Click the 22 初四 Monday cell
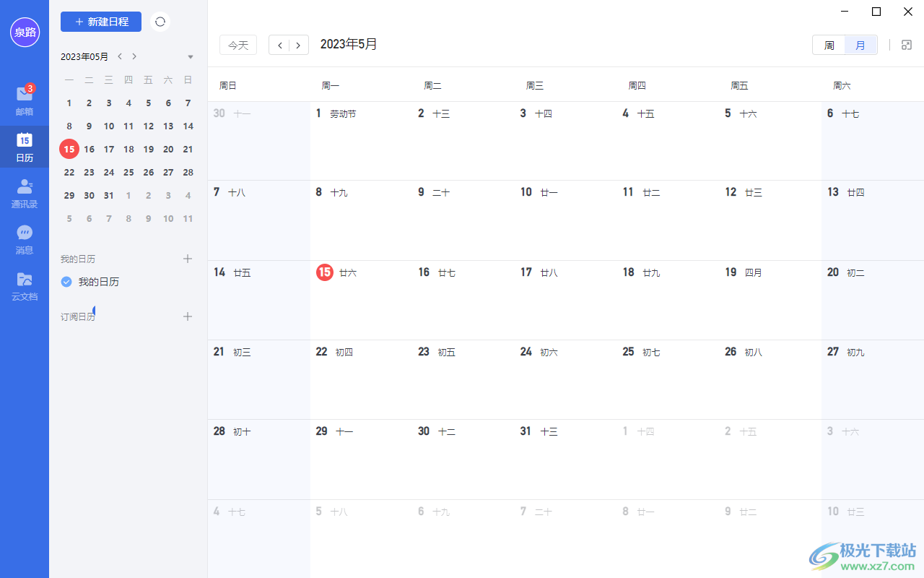 [361, 379]
